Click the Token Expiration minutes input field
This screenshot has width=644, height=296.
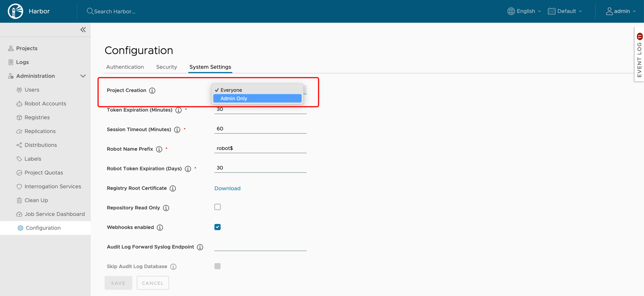coord(260,109)
